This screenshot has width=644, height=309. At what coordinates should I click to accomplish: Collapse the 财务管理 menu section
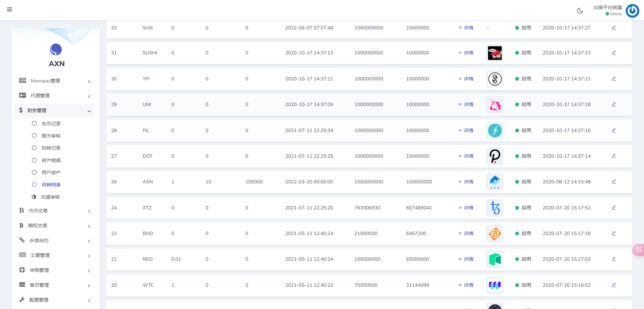tap(55, 110)
